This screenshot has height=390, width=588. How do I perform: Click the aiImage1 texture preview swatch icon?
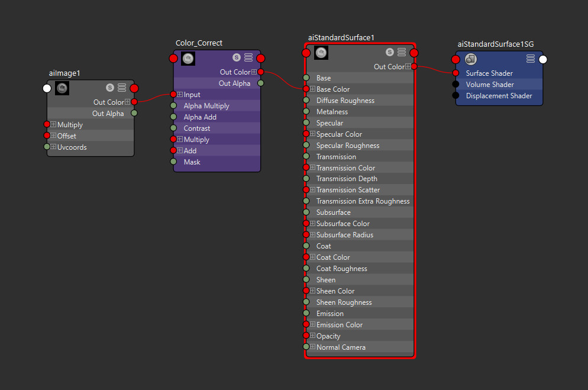[62, 88]
